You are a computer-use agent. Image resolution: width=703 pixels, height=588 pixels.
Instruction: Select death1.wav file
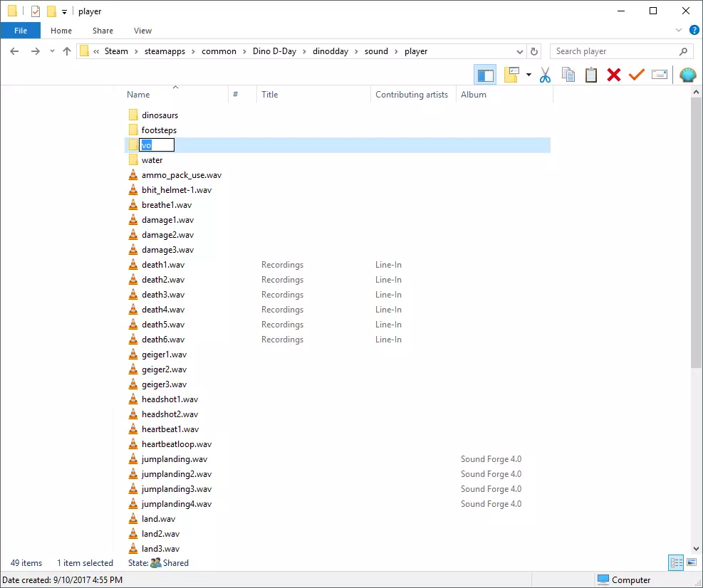[163, 264]
